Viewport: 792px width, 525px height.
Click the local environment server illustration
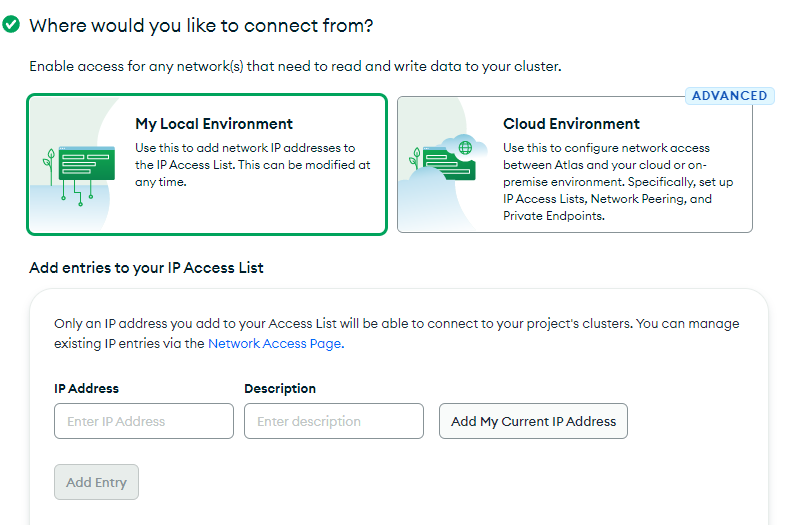point(80,175)
